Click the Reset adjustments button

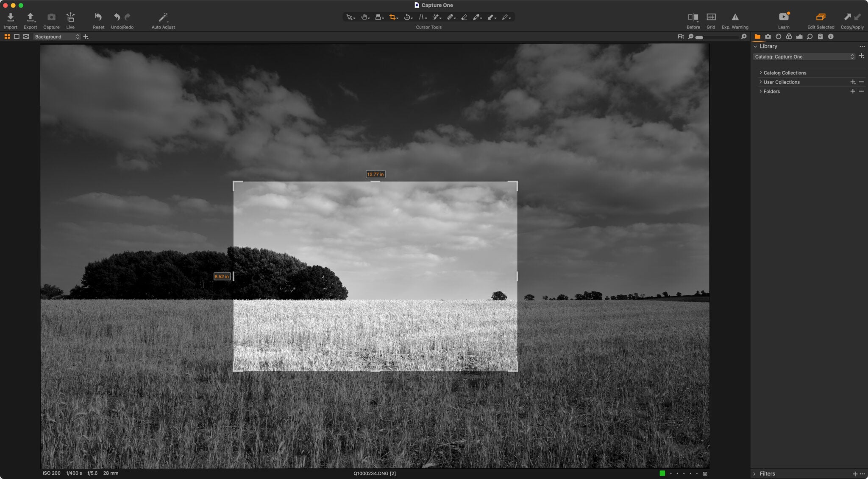click(x=98, y=17)
